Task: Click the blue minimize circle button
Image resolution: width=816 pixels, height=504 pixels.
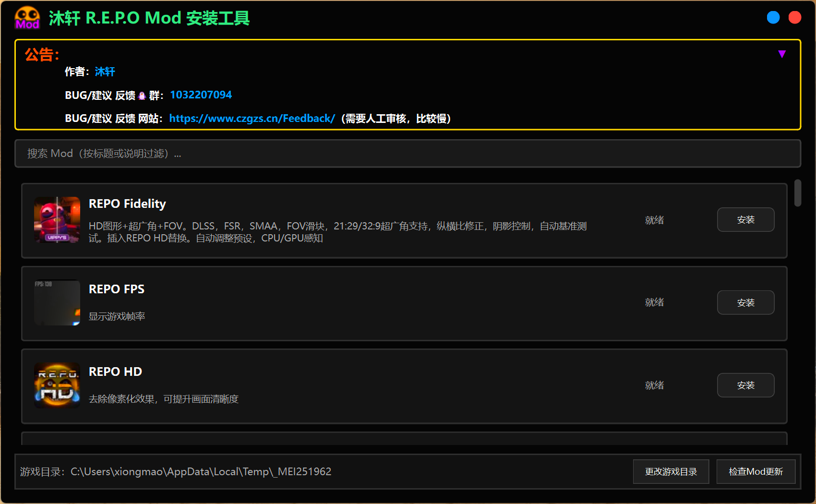Action: (x=773, y=17)
